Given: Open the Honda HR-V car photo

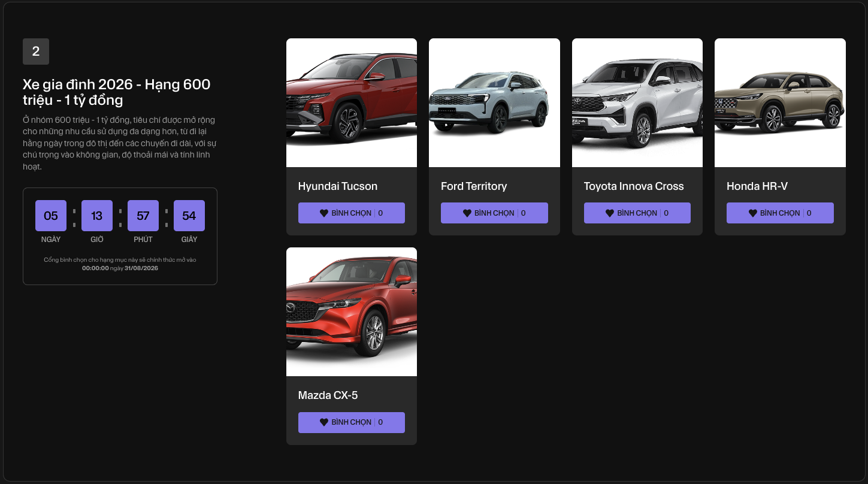Looking at the screenshot, I should 780,103.
